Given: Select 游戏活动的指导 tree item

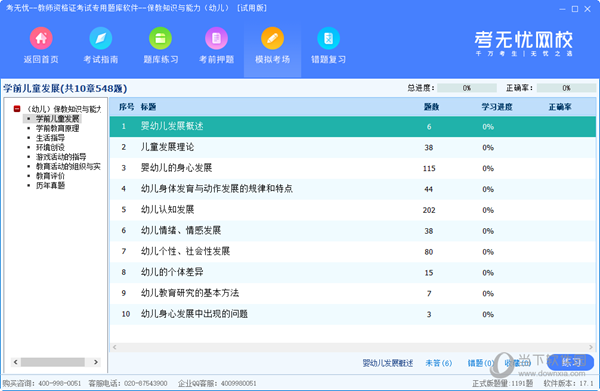Looking at the screenshot, I should 61,157.
